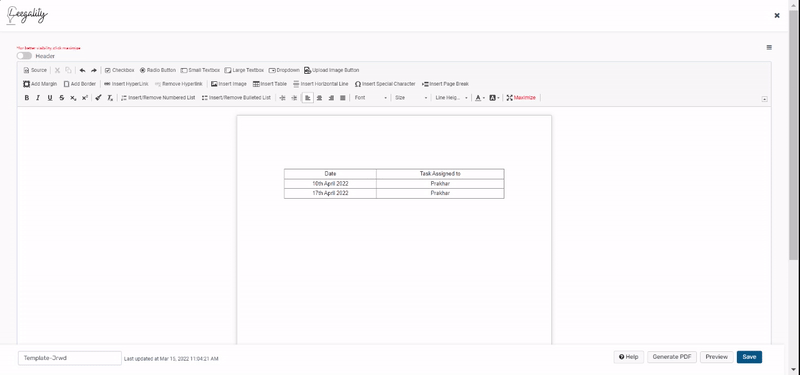The width and height of the screenshot is (800, 375).
Task: Open the Source view
Action: point(35,70)
